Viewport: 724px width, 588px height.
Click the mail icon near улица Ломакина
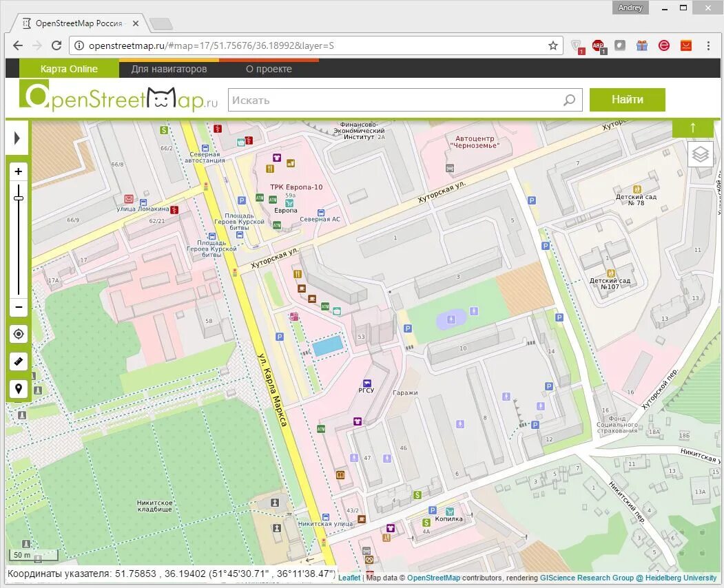(129, 199)
